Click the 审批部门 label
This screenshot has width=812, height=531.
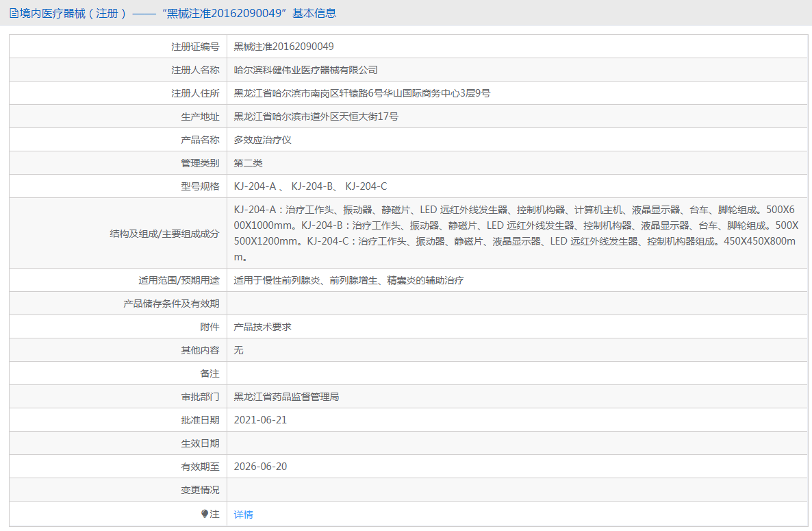coord(200,397)
